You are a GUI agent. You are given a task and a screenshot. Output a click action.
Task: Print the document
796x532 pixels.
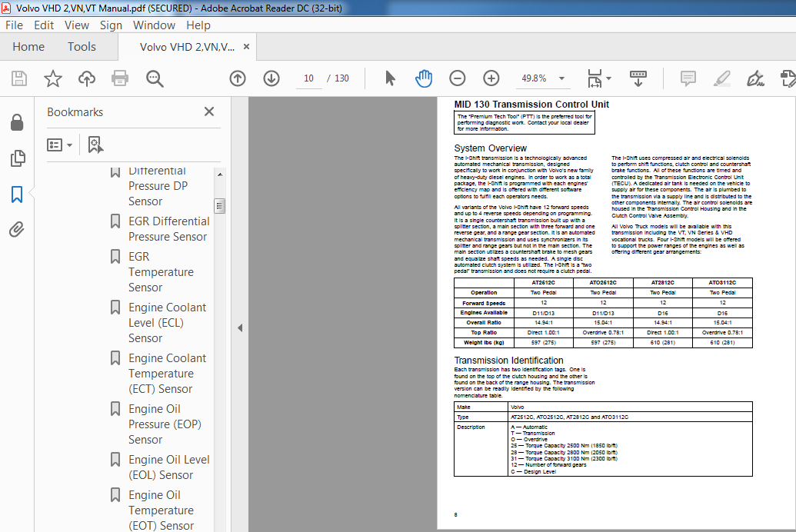[x=120, y=78]
